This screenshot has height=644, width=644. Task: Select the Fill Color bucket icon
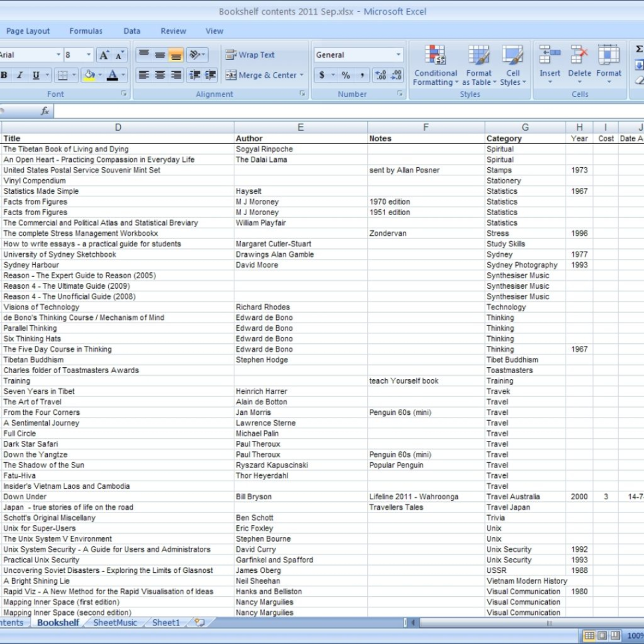[90, 75]
